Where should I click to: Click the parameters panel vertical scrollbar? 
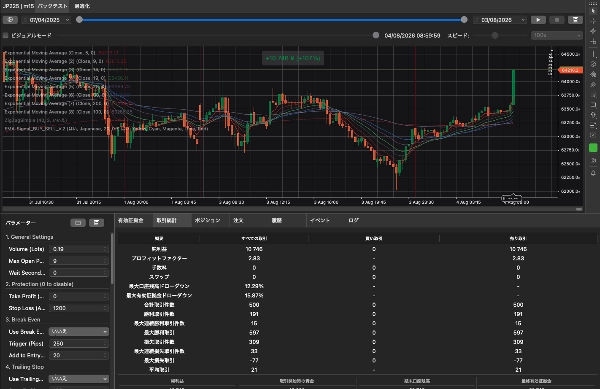112,258
